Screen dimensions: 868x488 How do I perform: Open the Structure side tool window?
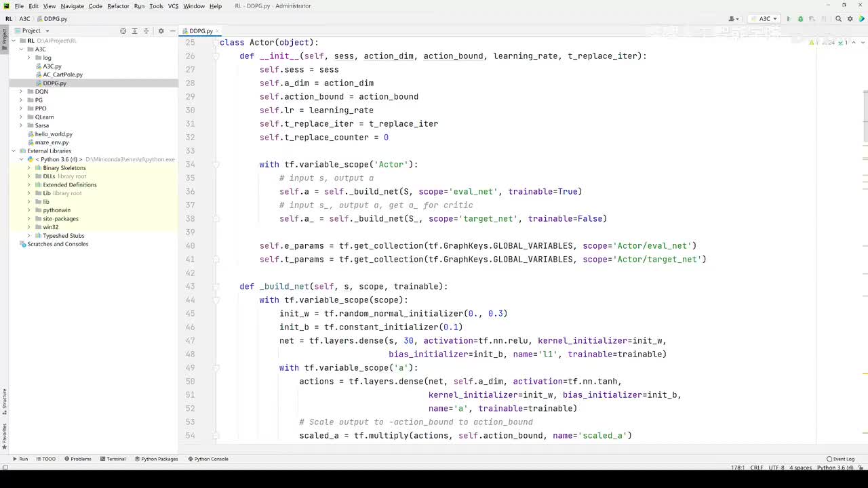[x=4, y=402]
